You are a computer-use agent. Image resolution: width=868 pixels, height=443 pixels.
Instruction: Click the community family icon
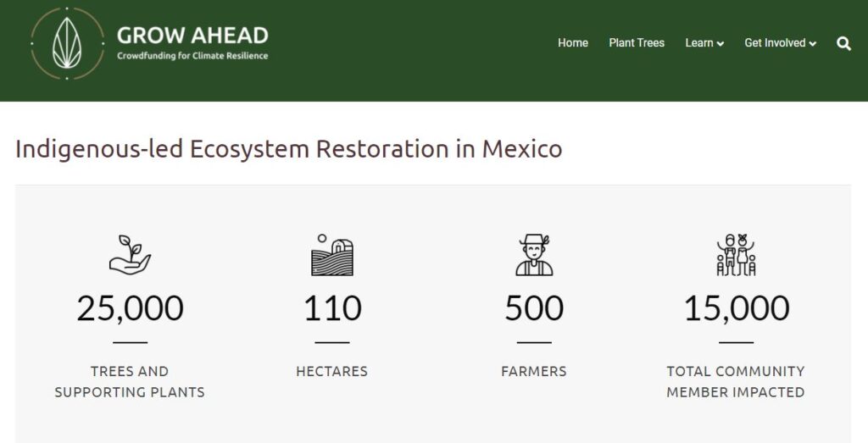[736, 254]
